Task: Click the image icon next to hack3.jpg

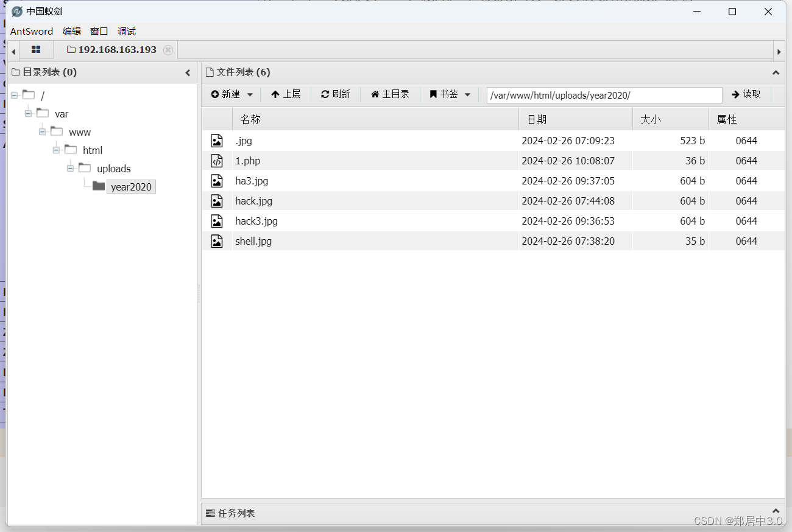Action: [x=217, y=221]
